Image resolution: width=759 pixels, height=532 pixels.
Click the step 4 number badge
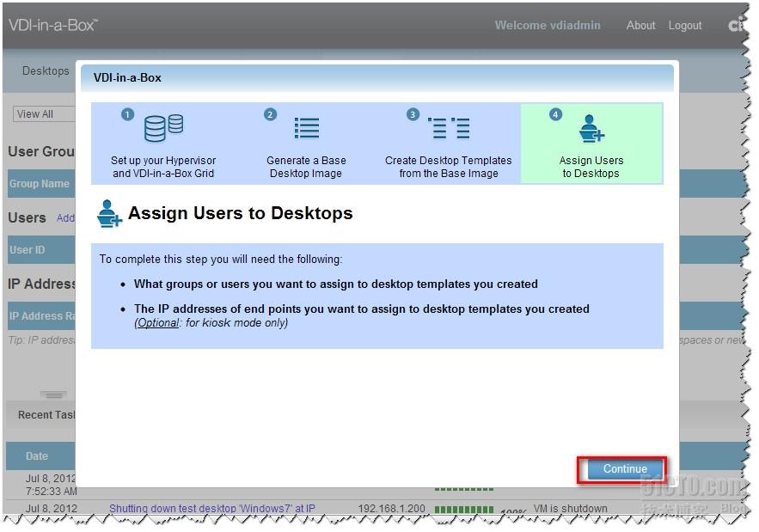[x=555, y=114]
